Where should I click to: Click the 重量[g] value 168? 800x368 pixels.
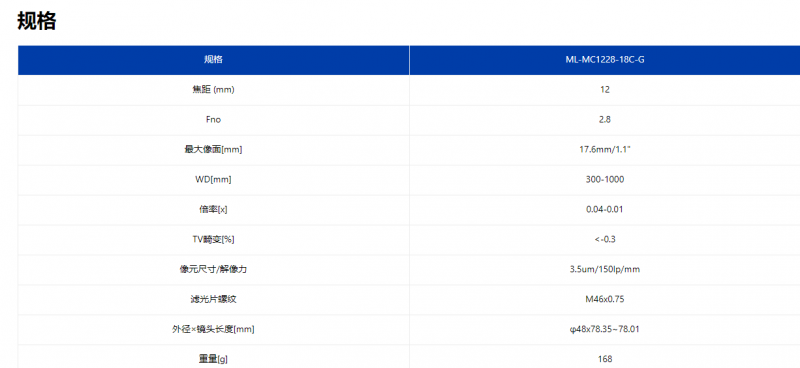tap(605, 359)
